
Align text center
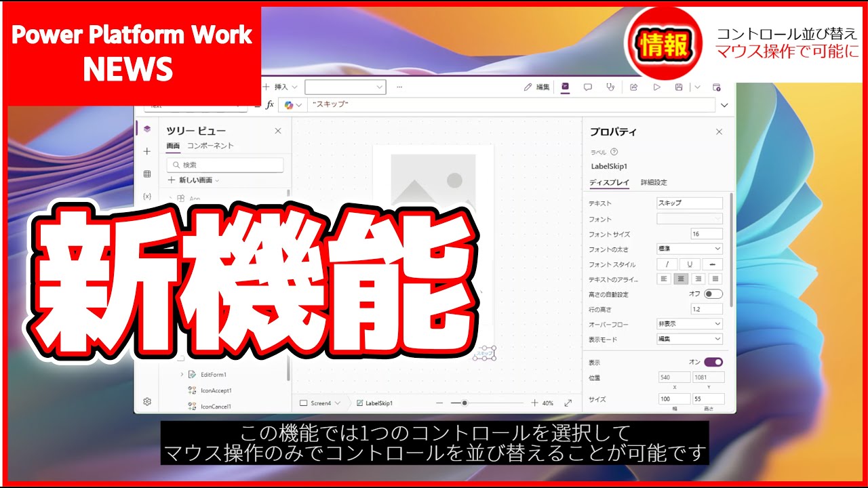(681, 279)
